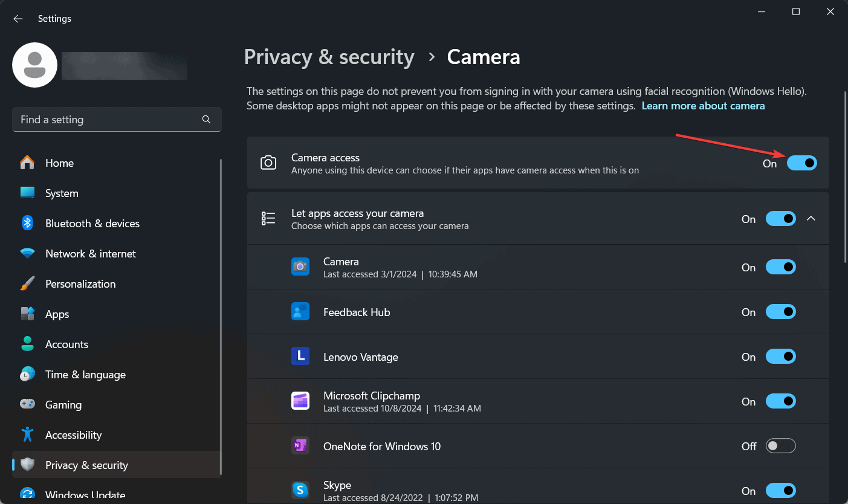Click the user profile avatar
Viewport: 848px width, 504px height.
35,65
